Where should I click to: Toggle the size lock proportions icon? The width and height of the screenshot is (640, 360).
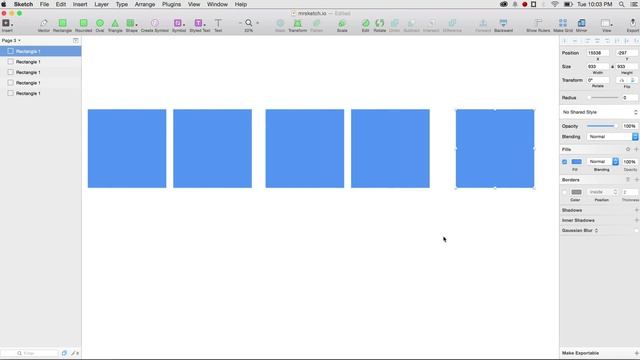612,67
